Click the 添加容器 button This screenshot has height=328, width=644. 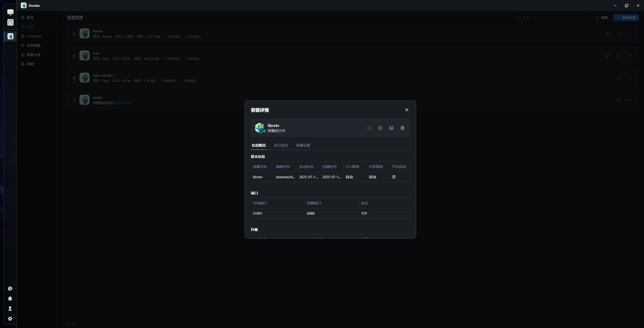pos(626,18)
